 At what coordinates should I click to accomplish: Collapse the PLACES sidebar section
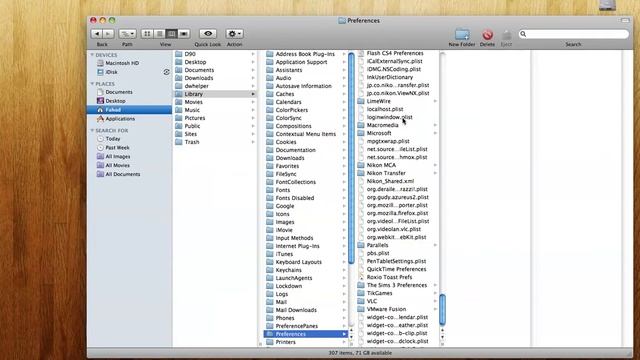pos(92,84)
